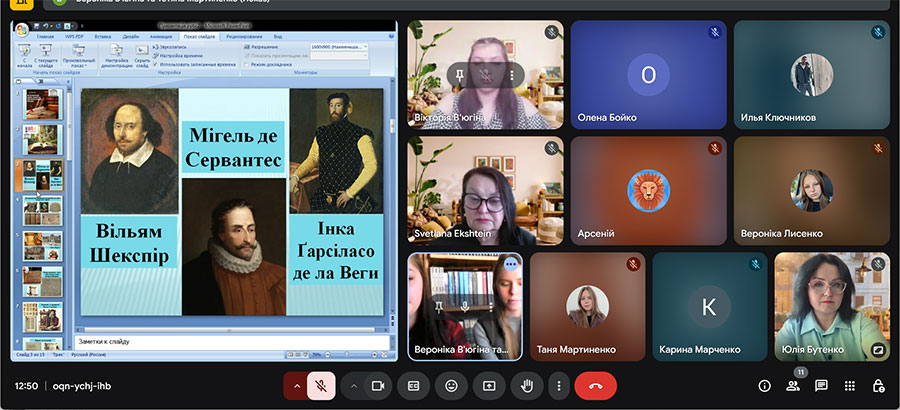
Task: Open the Вставка ribbon tab
Action: (103, 36)
